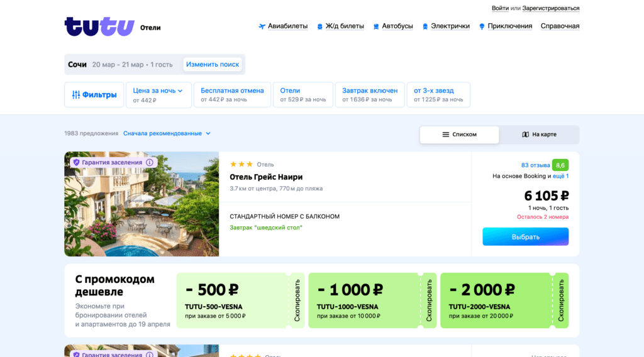The image size is (644, 357).
Task: Click the СТАНДАРТНЫЙ НОМЕР С БАЛКОНОМ text
Action: click(285, 216)
